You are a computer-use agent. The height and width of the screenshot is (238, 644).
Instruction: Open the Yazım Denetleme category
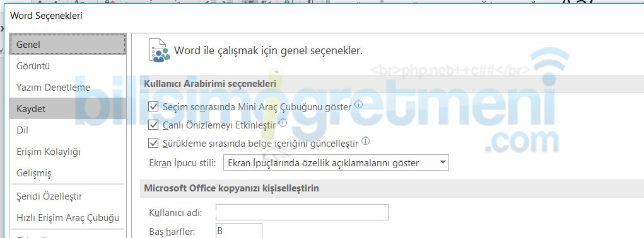67,88
